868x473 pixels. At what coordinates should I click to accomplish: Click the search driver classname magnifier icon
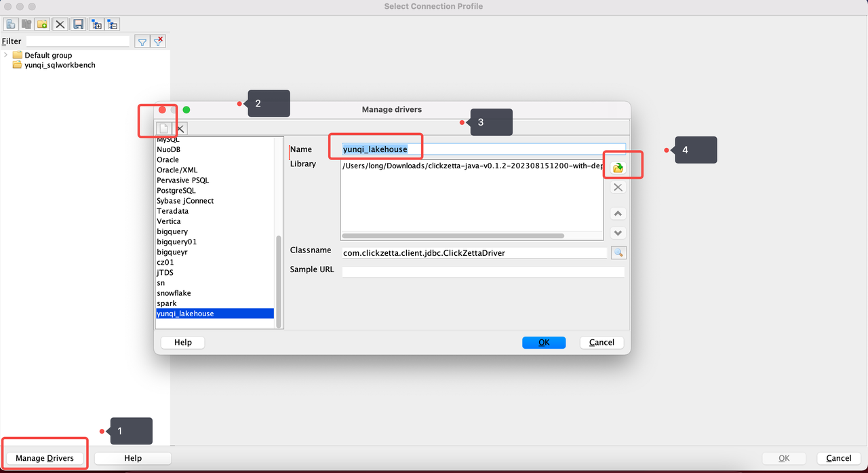pos(618,253)
